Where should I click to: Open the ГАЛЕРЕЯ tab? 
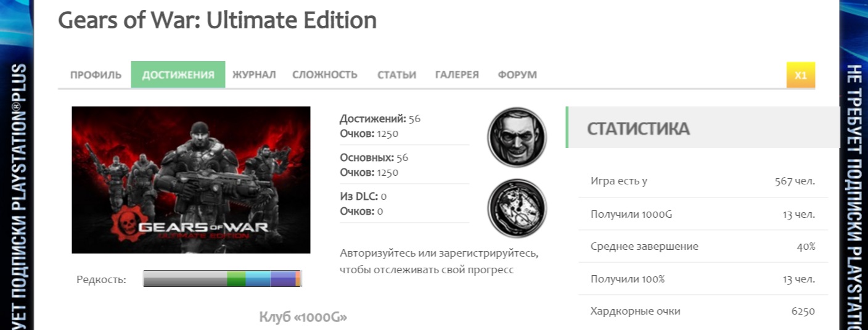(457, 75)
